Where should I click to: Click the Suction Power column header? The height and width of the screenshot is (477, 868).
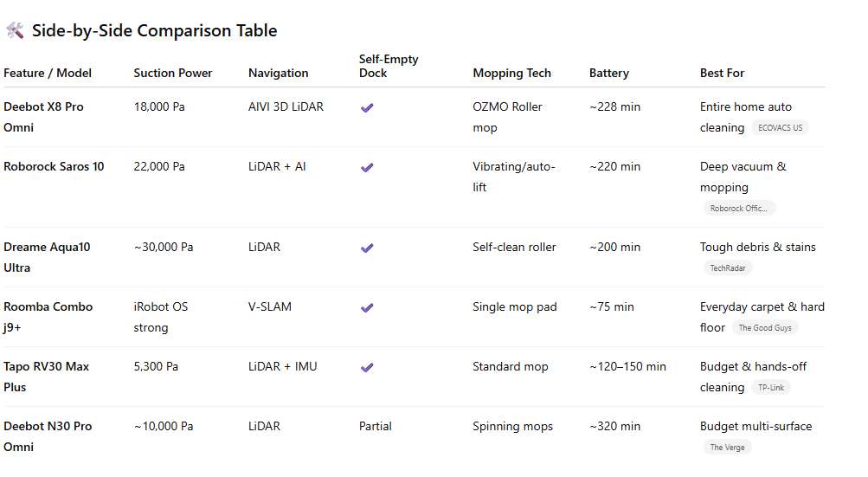(x=173, y=74)
